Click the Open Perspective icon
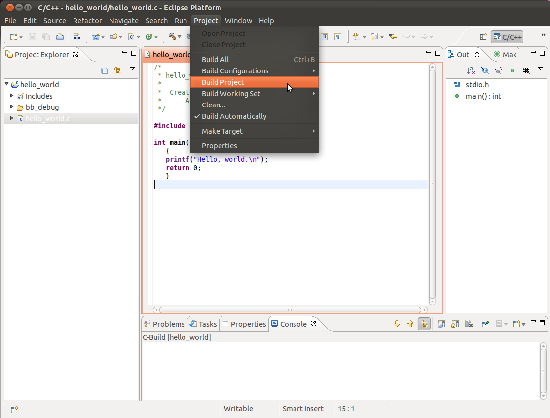This screenshot has width=550, height=418. 483,36
